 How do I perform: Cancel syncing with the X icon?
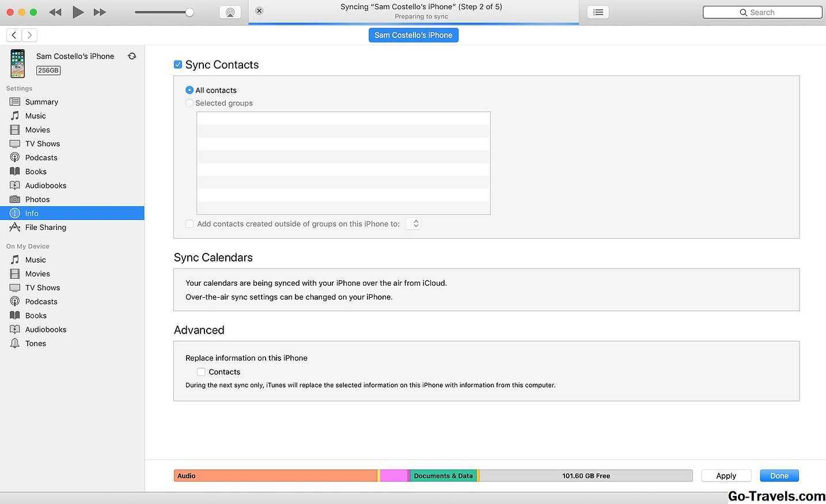click(259, 10)
